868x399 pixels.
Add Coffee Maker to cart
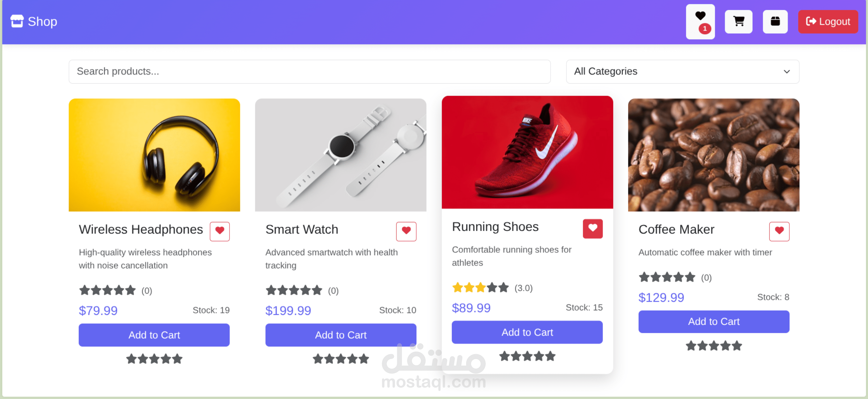point(714,321)
